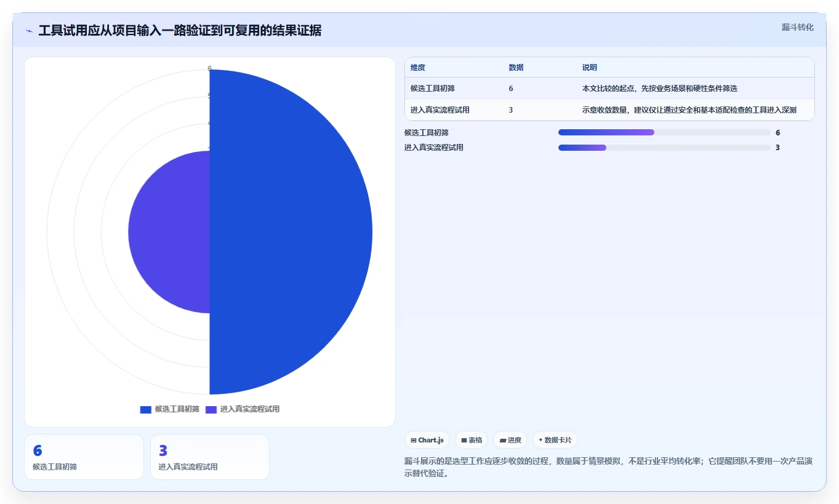Click the 漏斗转化 label in the header
Image resolution: width=839 pixels, height=504 pixels.
tap(797, 27)
